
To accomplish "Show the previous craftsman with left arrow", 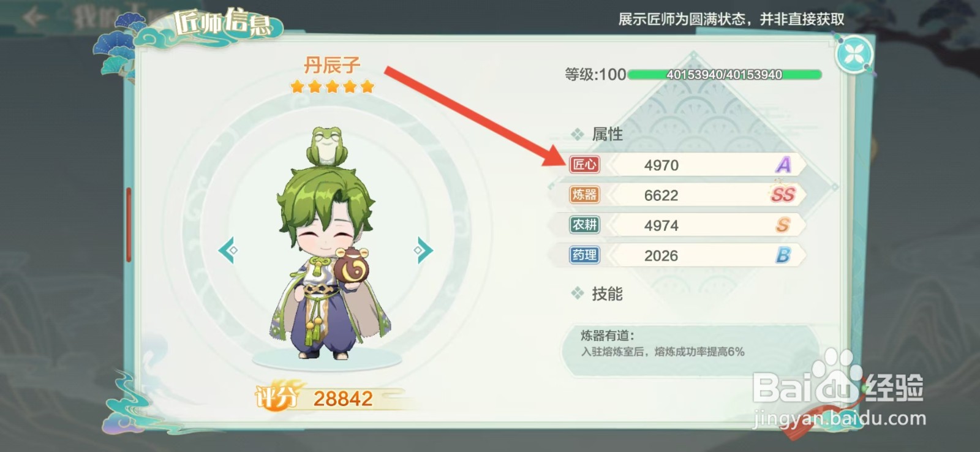I will click(x=228, y=250).
